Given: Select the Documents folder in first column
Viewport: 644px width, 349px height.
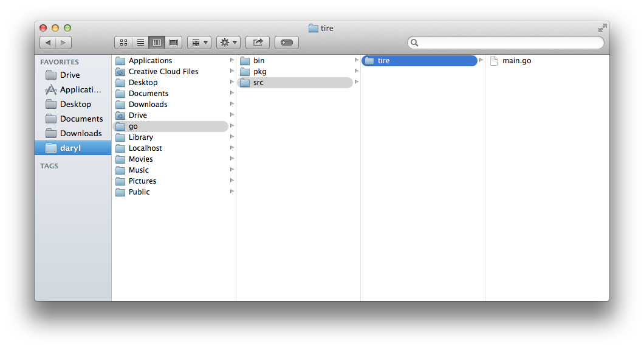Looking at the screenshot, I should tap(171, 94).
